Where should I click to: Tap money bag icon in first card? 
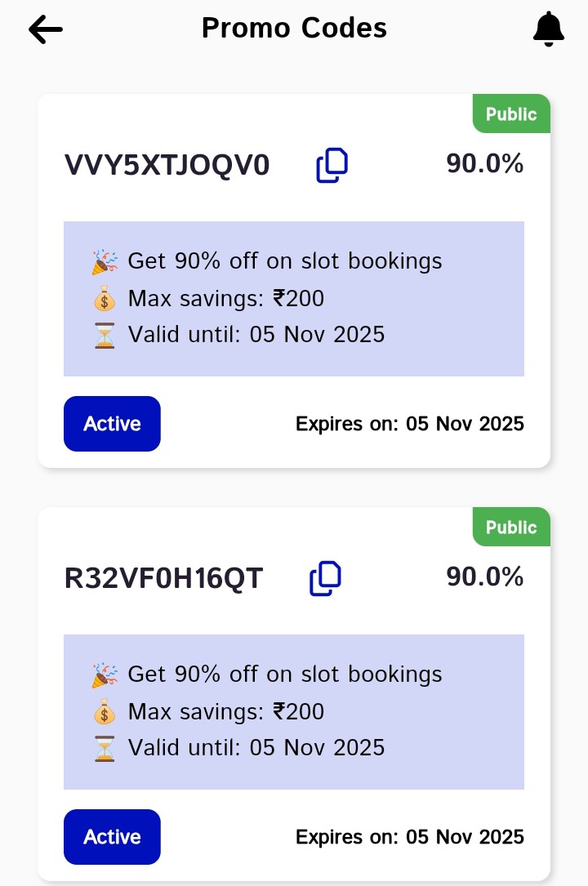tap(105, 299)
